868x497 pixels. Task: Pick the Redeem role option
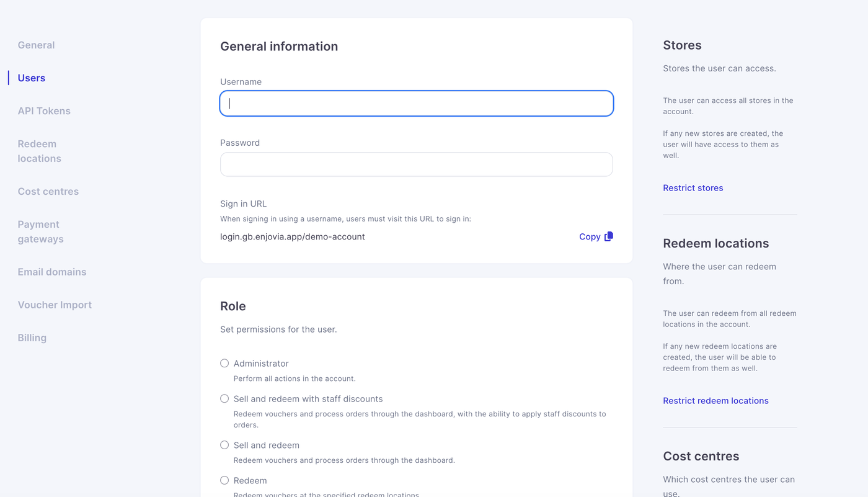pos(224,481)
